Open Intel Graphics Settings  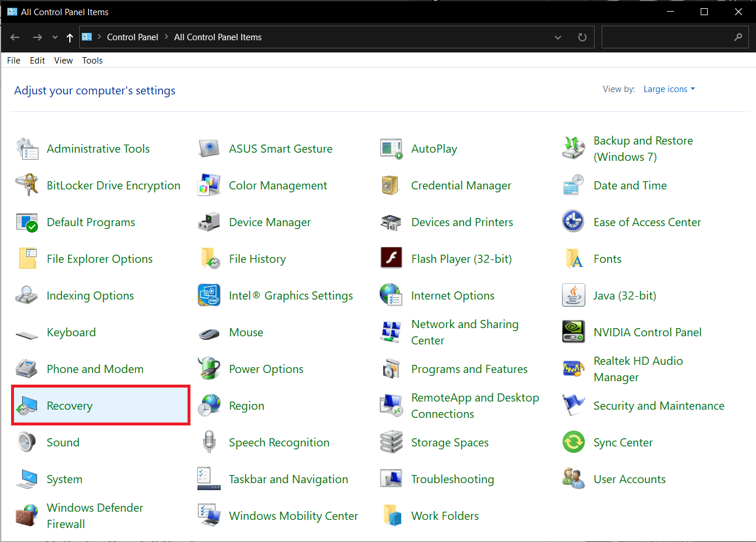point(291,295)
